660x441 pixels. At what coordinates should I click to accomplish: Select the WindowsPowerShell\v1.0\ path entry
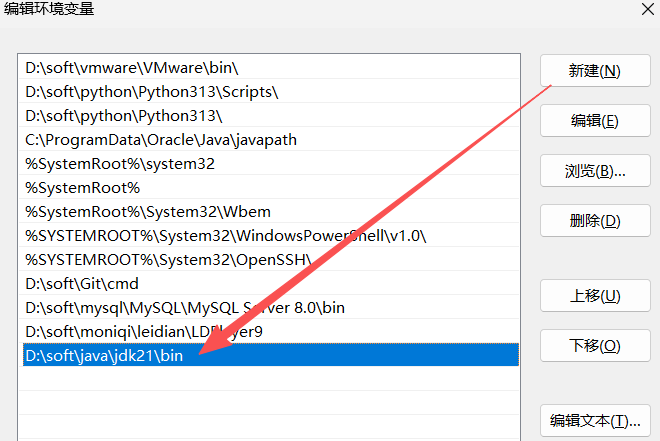coord(269,235)
